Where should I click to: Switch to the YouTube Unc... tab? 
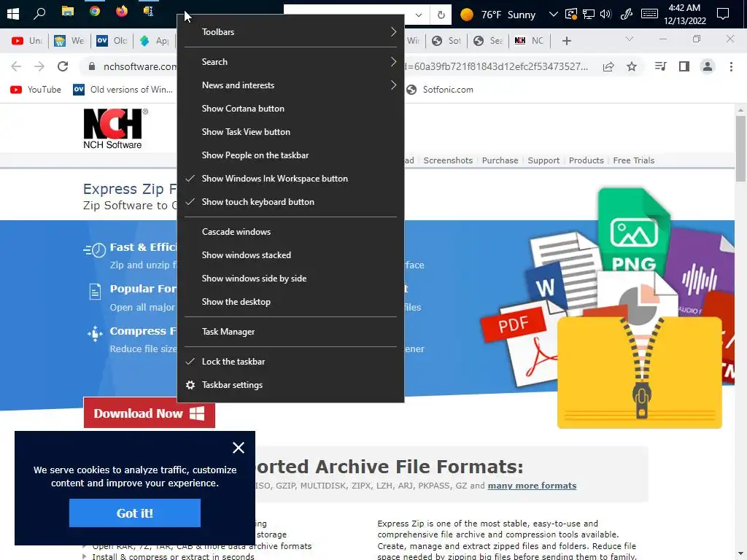coord(27,41)
